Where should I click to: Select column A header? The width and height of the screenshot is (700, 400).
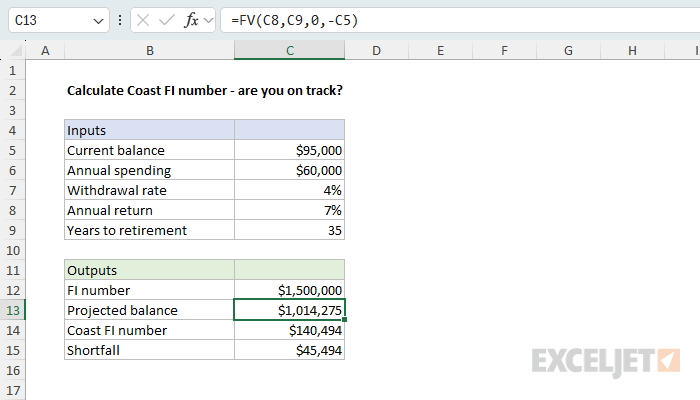45,50
